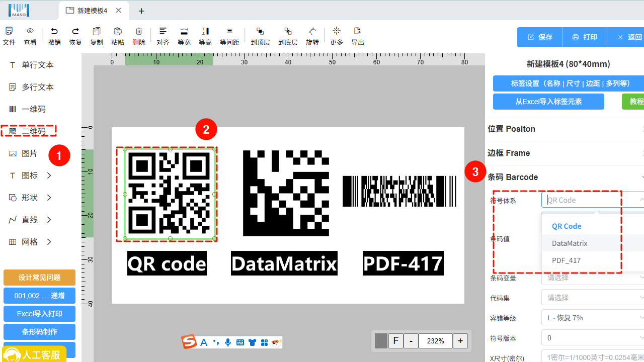644x362 pixels.
Task: Apply 等高 equal height
Action: (205, 36)
